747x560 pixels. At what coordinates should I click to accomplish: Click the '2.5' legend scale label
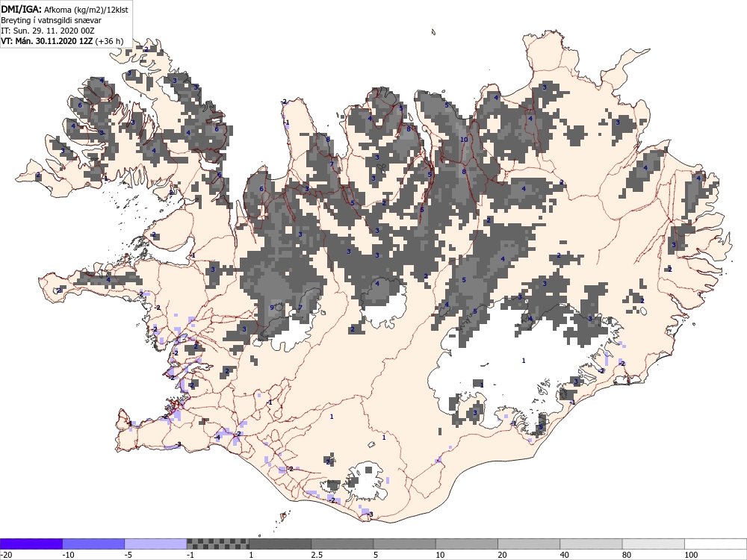click(317, 555)
